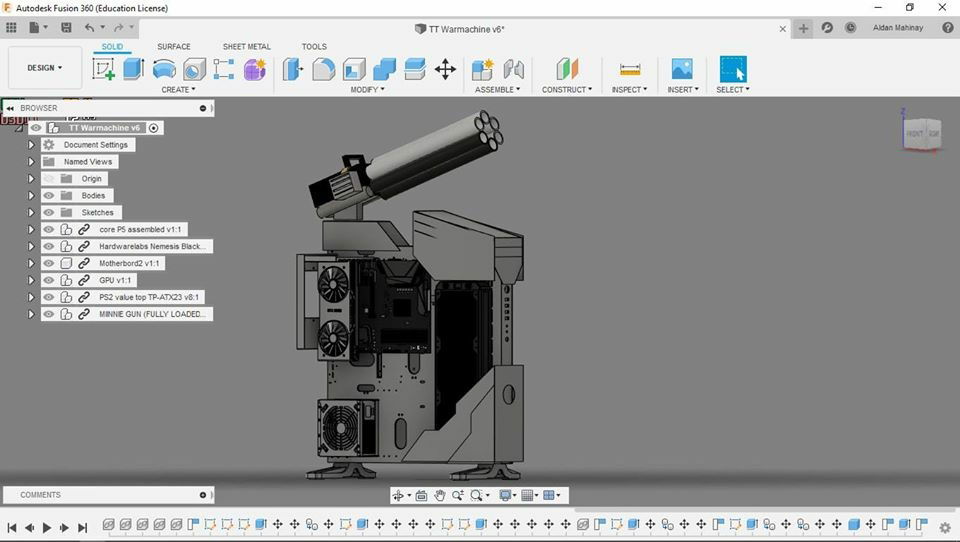This screenshot has width=960, height=542.
Task: Toggle visibility of GPU v1:1 component
Action: pos(48,281)
